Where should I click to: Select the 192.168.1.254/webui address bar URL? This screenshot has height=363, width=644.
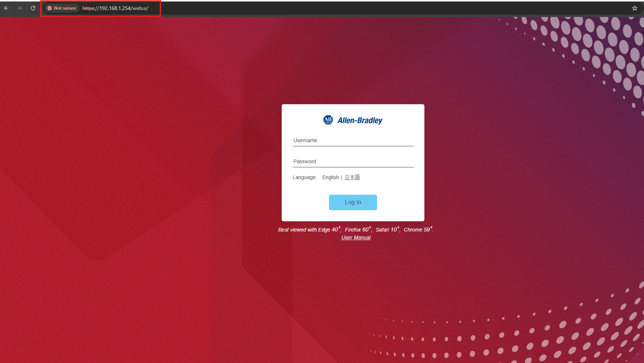(115, 8)
